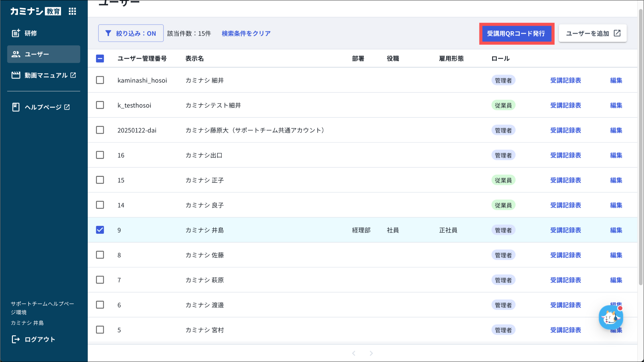Click the ログアウト logout icon
This screenshot has width=644, height=362.
pos(16,339)
